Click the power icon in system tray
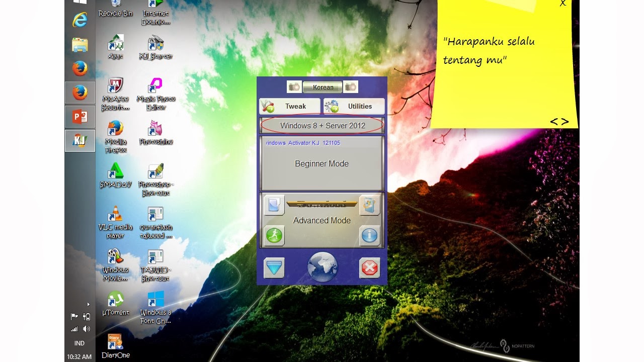The image size is (644, 362). pyautogui.click(x=87, y=317)
